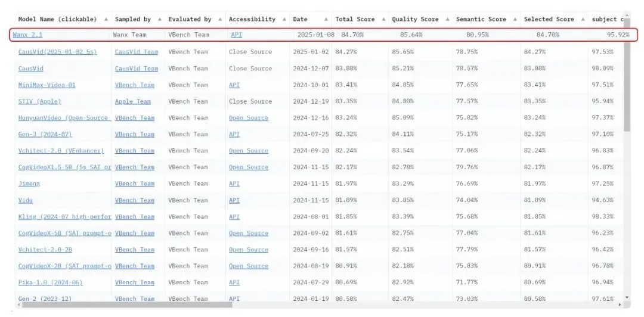Click the Quality Score sort arrow
Screen dimensions: 644x317
click(447, 20)
